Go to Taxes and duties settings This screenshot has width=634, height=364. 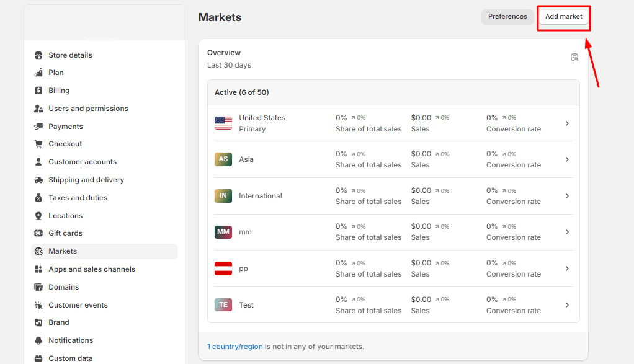78,198
